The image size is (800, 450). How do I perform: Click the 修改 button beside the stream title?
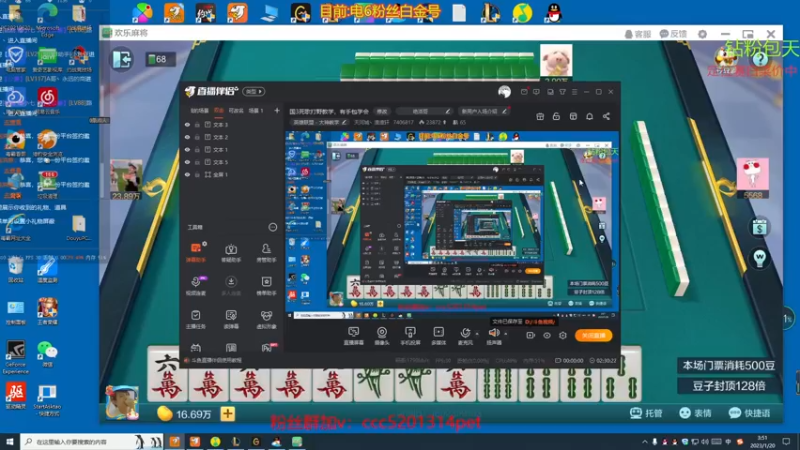pyautogui.click(x=382, y=111)
